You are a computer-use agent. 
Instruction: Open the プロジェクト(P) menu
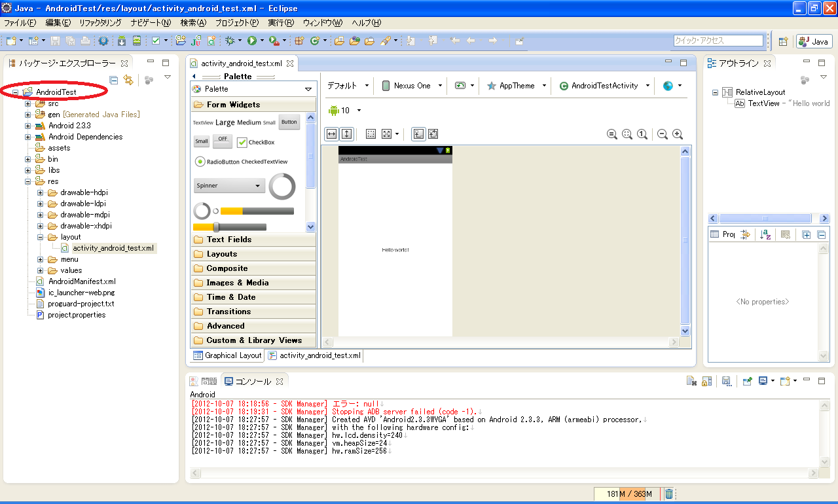coord(236,23)
